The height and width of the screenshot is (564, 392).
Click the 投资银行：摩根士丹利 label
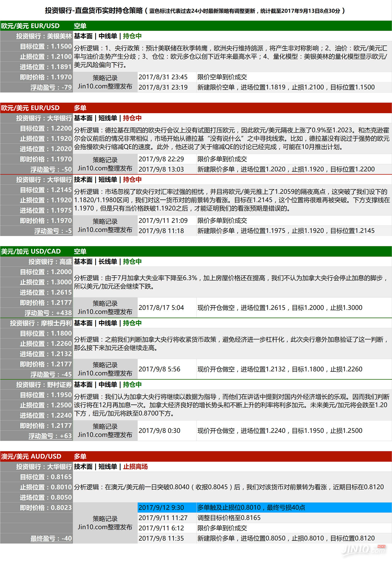tap(41, 323)
